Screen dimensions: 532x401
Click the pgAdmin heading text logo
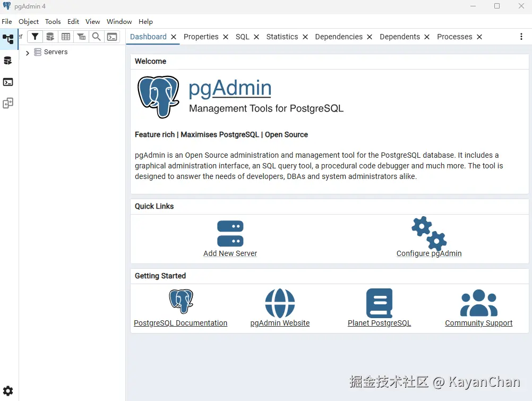point(230,88)
